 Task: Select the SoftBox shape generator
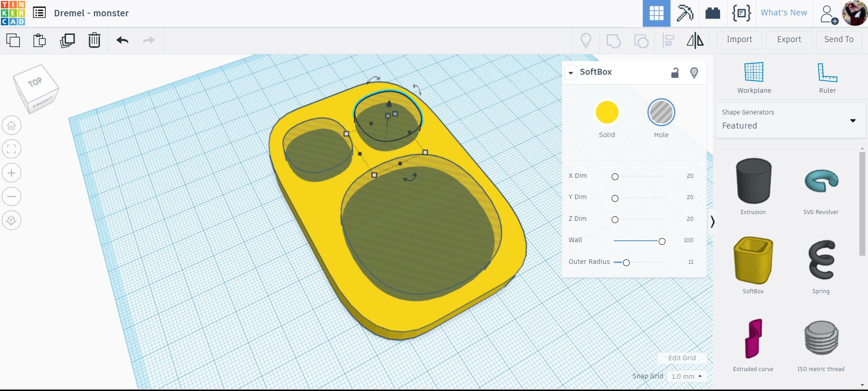coord(753,266)
